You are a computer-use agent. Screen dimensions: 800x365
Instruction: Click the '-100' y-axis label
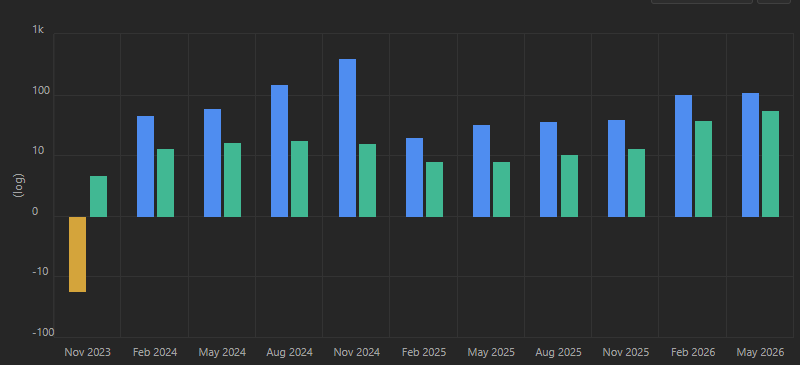point(43,333)
